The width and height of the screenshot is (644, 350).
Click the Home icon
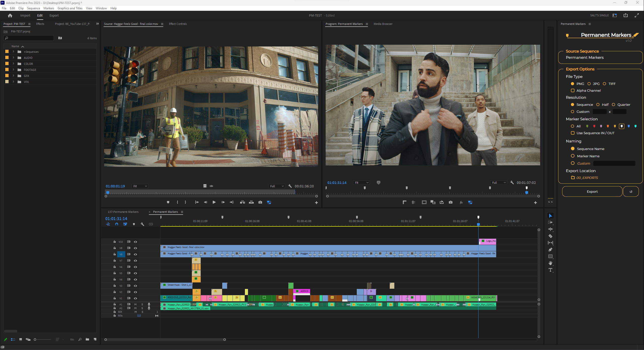tap(10, 16)
